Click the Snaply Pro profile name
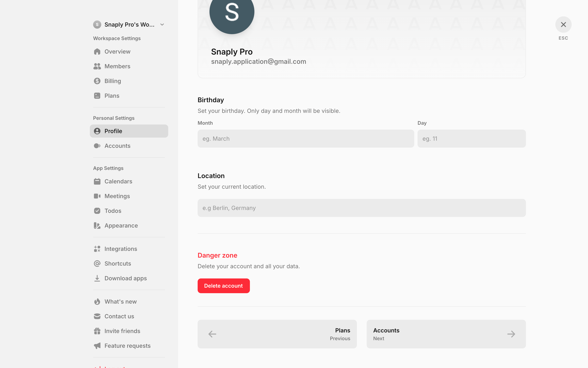This screenshot has width=588, height=368. tap(232, 52)
